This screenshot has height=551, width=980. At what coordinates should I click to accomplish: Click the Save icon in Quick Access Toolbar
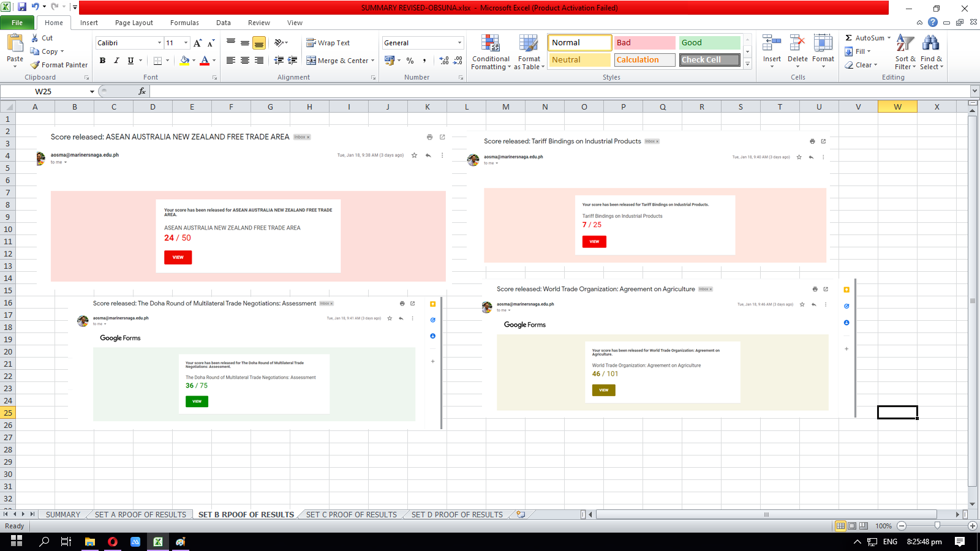[x=22, y=7]
